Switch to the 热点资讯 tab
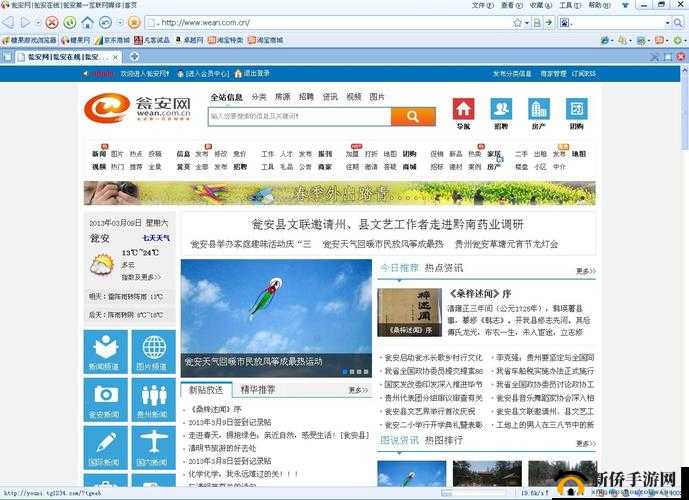 click(x=444, y=268)
